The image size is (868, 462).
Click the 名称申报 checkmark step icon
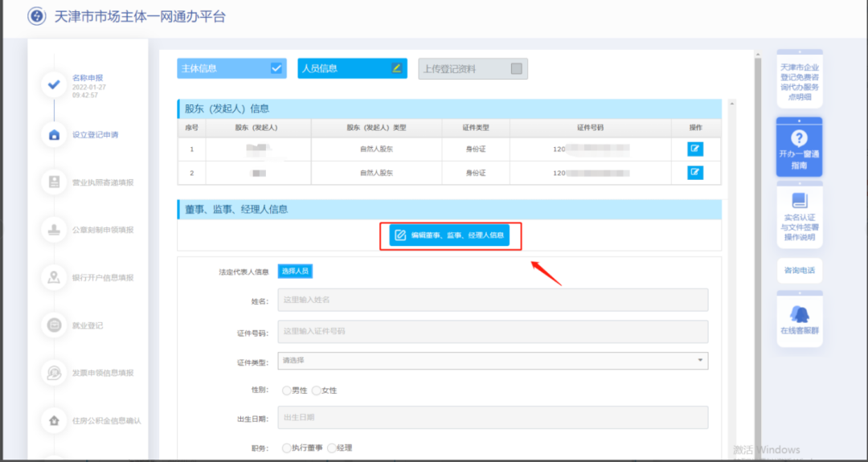[x=55, y=85]
